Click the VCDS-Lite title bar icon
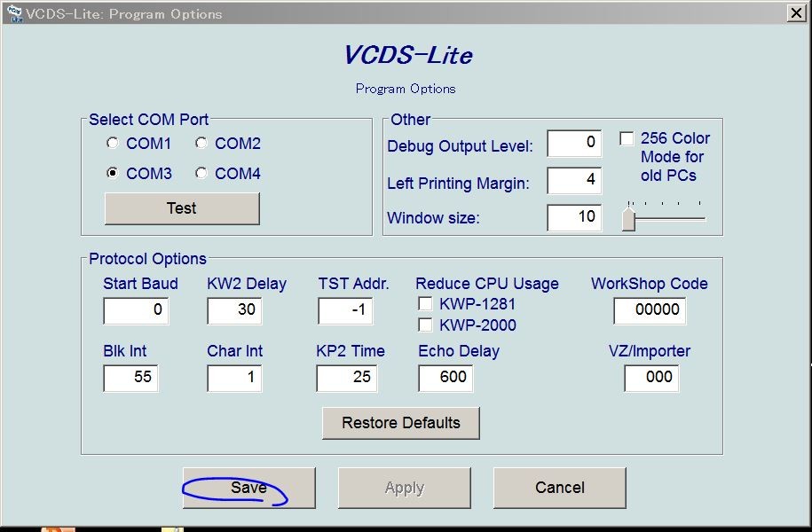This screenshot has height=532, width=812. coord(13,12)
